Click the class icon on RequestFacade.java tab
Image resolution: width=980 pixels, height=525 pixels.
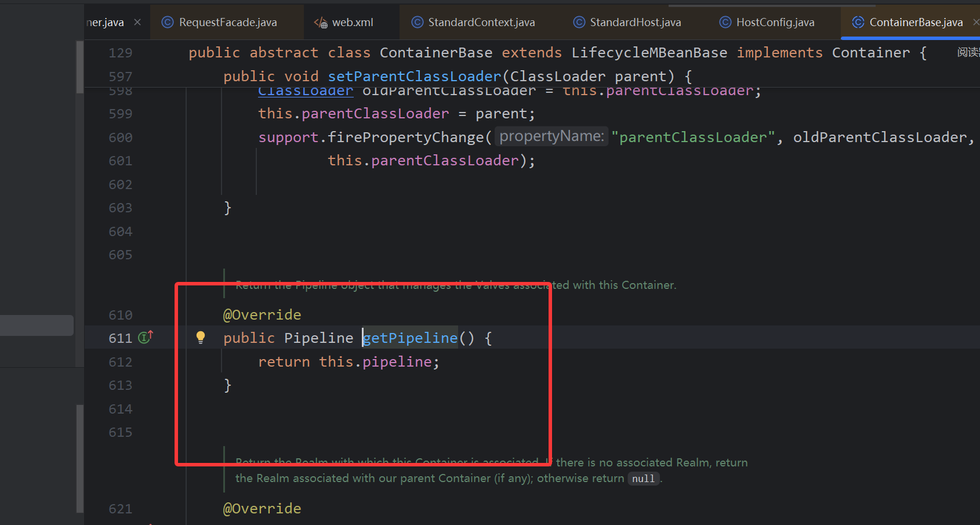(x=168, y=22)
